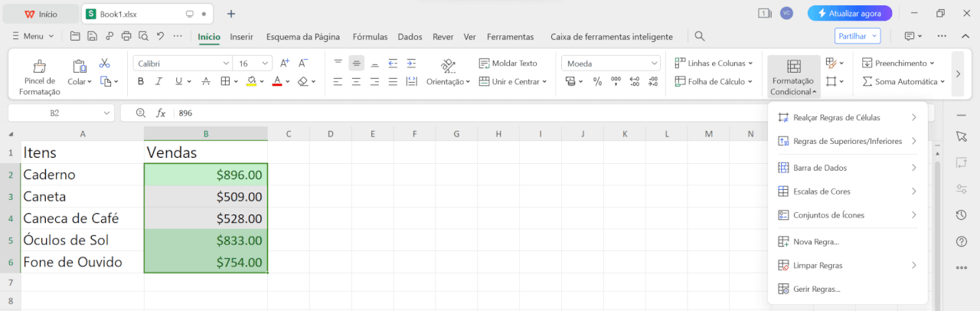Toggle underline formatting

[x=178, y=81]
